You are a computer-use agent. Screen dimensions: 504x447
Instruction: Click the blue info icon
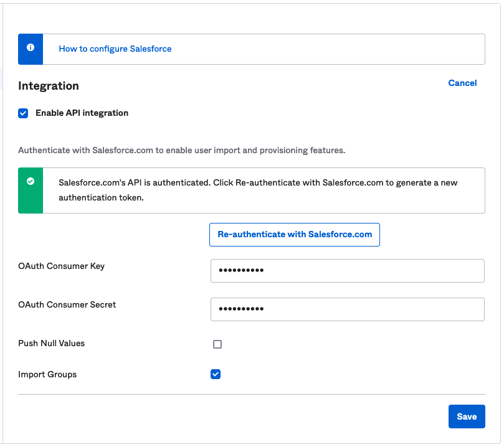point(31,48)
